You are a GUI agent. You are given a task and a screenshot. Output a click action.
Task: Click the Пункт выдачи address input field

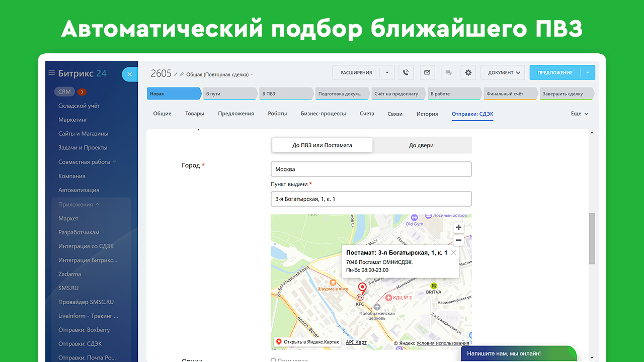371,199
